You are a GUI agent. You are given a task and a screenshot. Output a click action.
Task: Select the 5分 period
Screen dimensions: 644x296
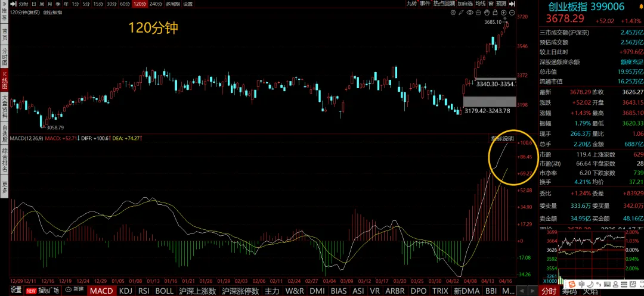pos(86,4)
